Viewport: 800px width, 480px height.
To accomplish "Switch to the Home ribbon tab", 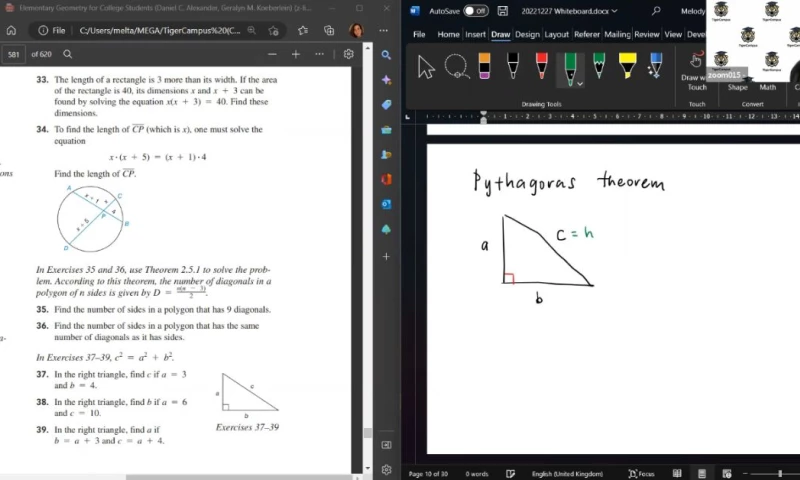I will pos(448,34).
